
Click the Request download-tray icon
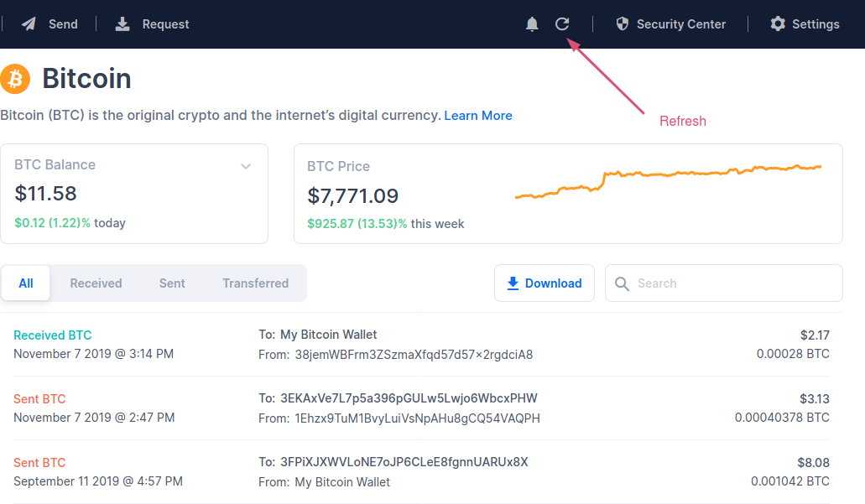pos(122,23)
